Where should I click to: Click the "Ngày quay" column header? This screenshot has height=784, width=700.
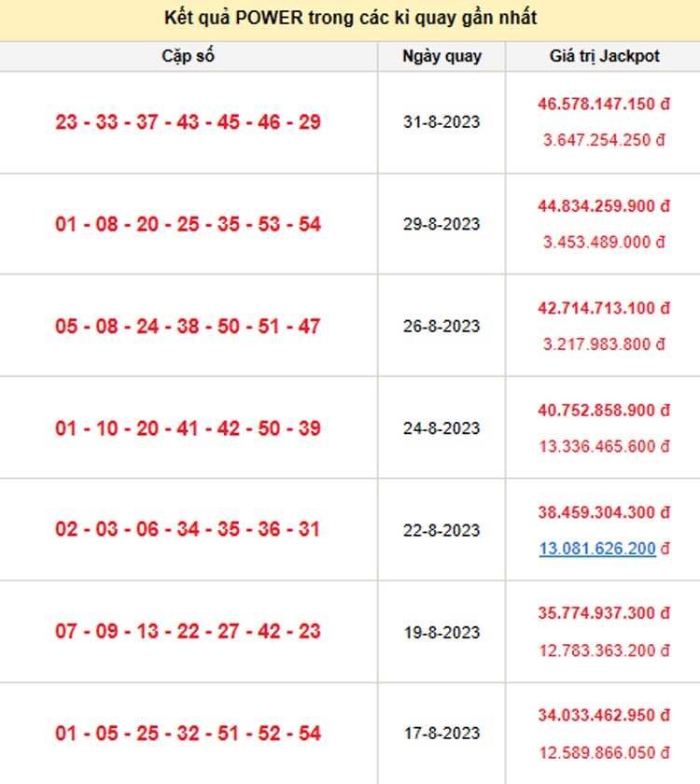[441, 56]
